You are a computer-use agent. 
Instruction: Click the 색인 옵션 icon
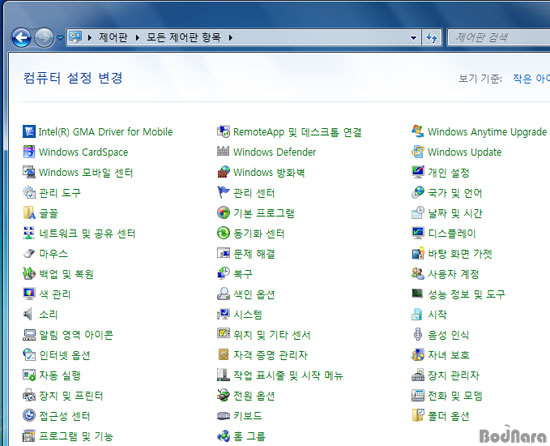pos(223,294)
